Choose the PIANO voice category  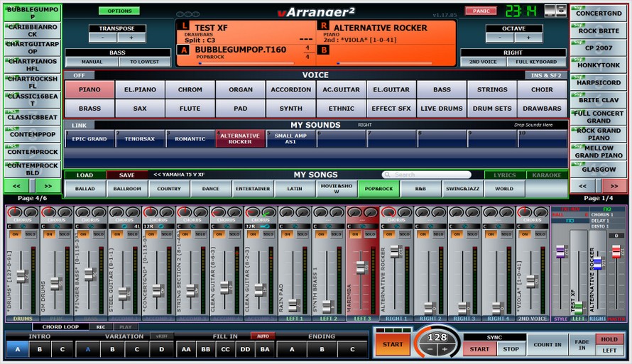pos(89,89)
